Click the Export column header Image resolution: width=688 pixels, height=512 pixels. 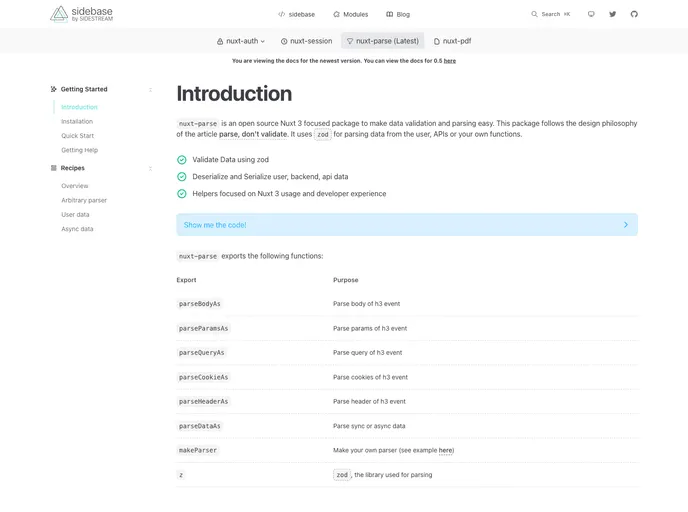186,280
